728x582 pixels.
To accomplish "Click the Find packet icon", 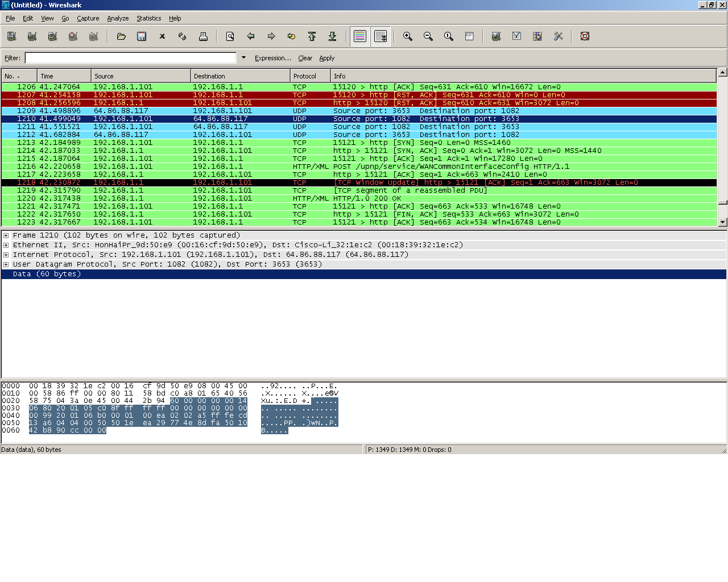I will click(x=230, y=36).
